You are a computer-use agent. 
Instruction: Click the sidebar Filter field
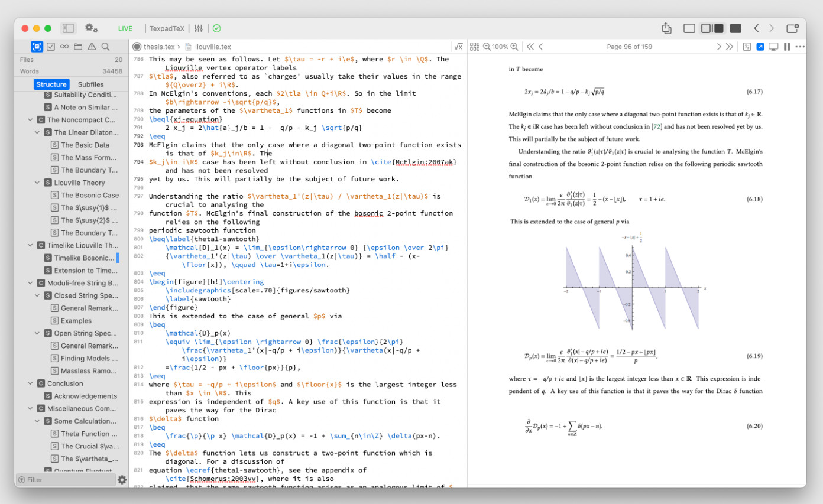coord(65,480)
